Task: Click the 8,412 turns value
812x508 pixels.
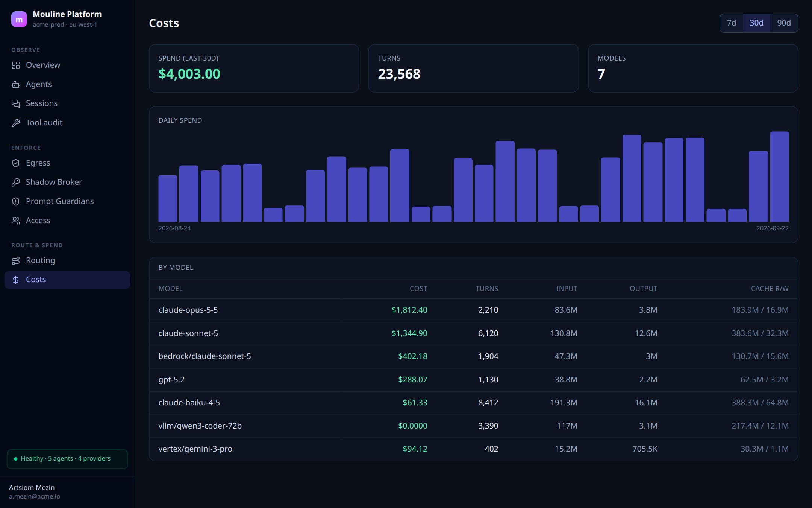Action: 488,403
